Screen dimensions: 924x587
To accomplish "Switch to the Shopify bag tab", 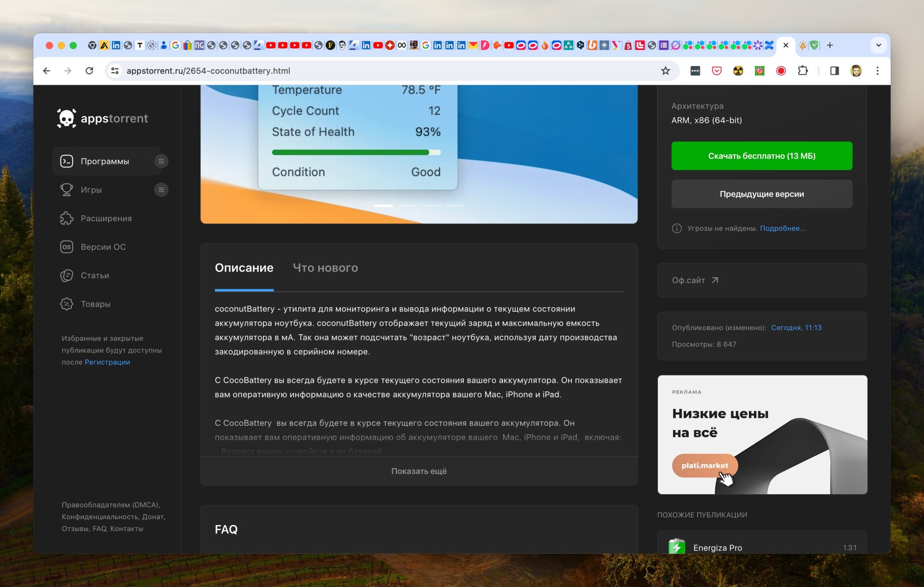I will (x=628, y=45).
